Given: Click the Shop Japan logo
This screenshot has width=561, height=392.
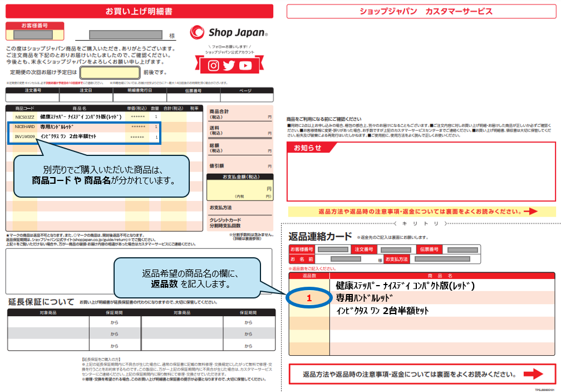Looking at the screenshot, I should point(229,32).
